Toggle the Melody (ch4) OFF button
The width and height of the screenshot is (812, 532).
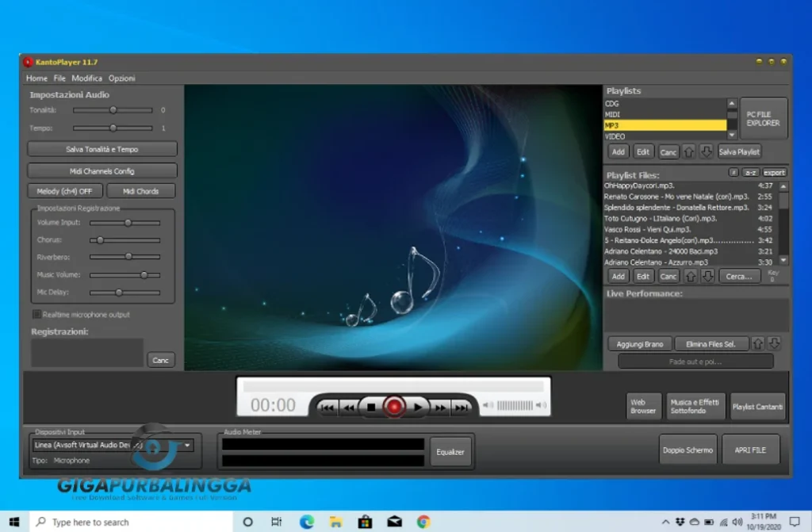(64, 191)
